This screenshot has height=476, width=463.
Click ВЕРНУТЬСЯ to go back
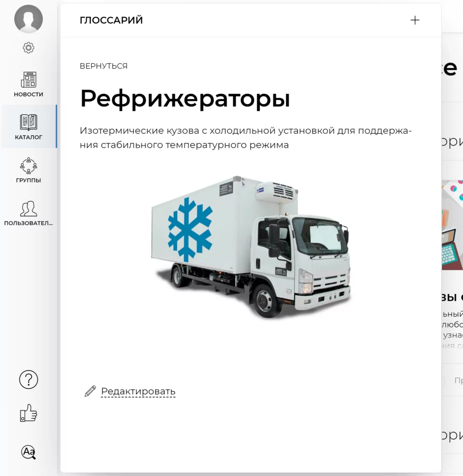[x=104, y=66]
